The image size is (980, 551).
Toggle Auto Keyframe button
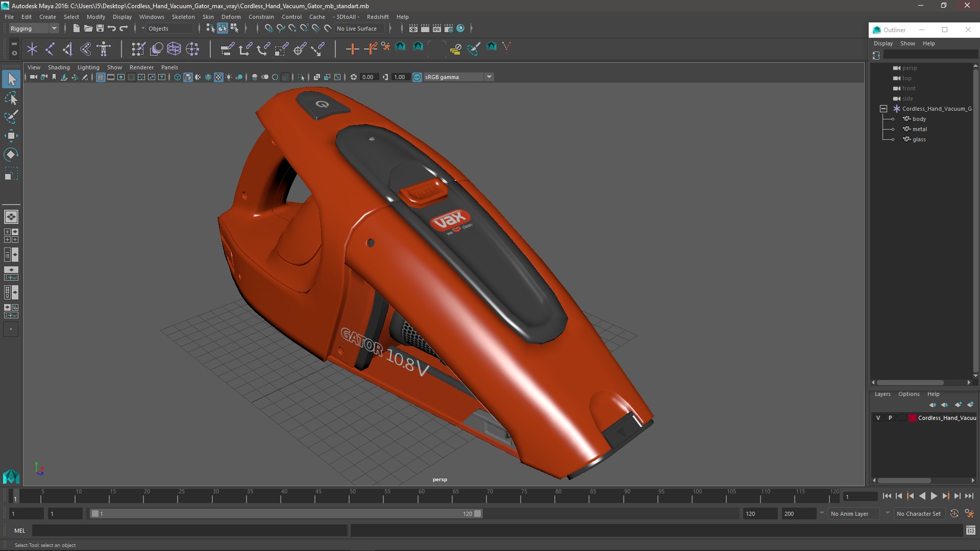click(x=954, y=514)
